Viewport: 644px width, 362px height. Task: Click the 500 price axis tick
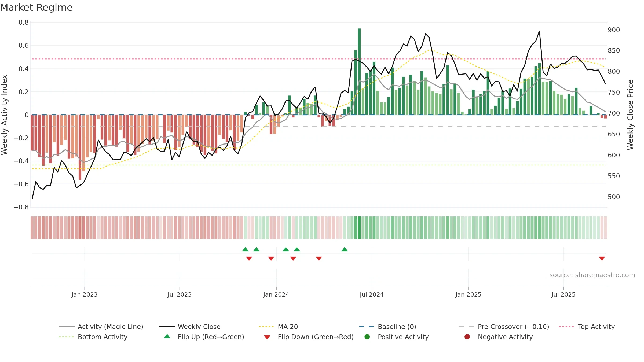tap(614, 197)
